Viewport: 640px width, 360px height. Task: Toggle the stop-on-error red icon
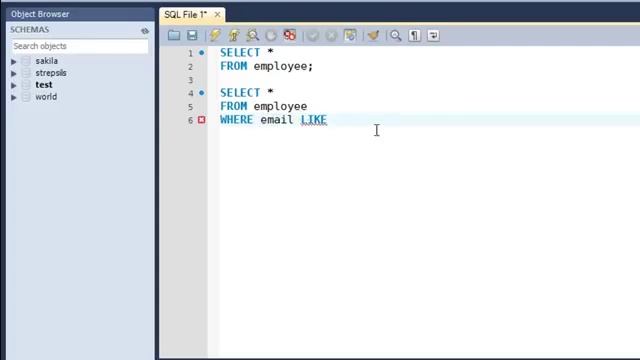[290, 36]
